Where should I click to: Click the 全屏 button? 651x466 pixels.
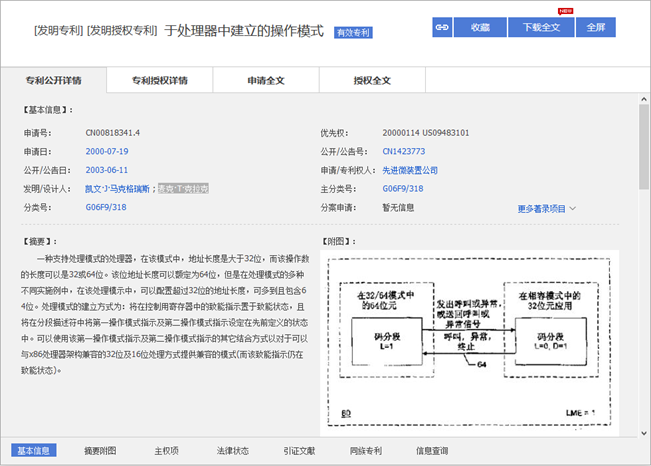596,27
